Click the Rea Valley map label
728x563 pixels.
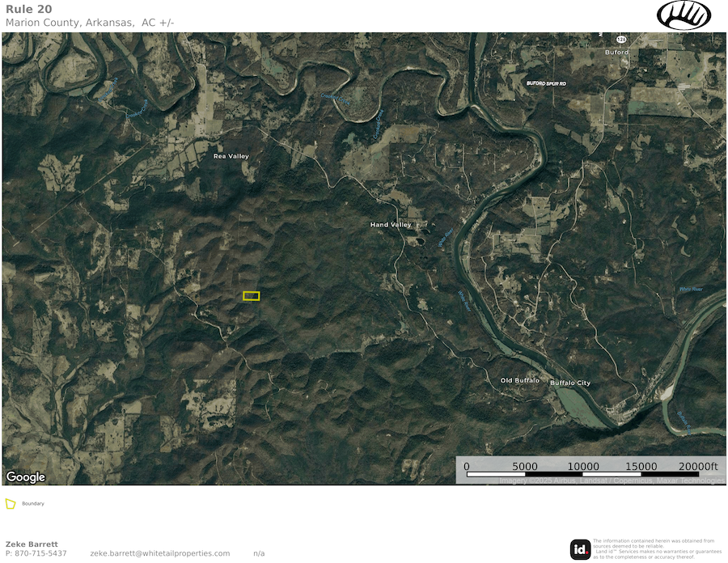pos(231,156)
